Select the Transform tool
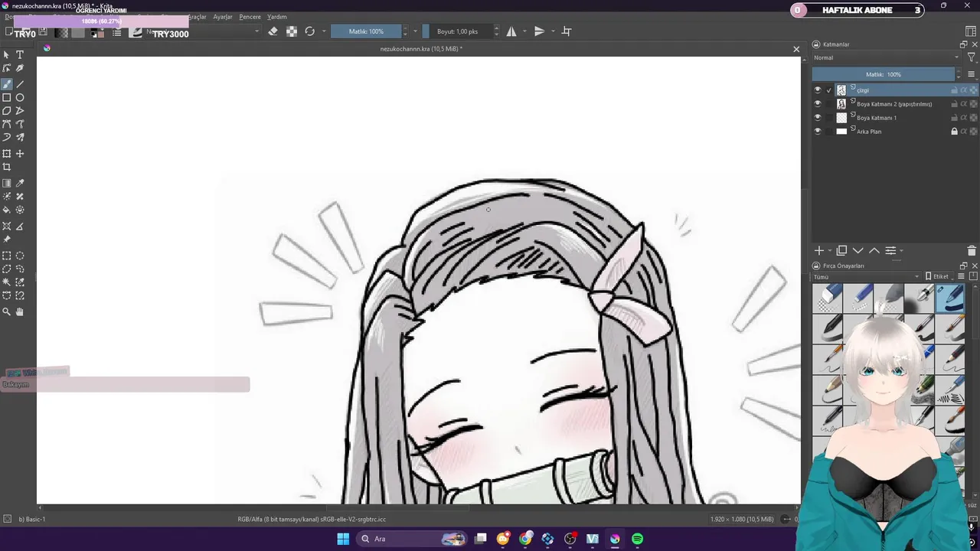 [7, 154]
